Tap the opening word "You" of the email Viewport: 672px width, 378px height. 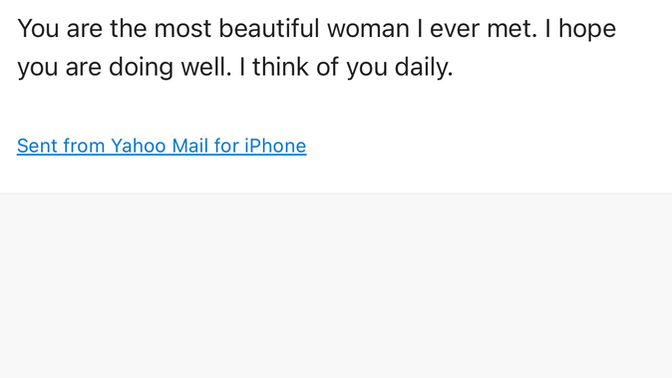(38, 29)
